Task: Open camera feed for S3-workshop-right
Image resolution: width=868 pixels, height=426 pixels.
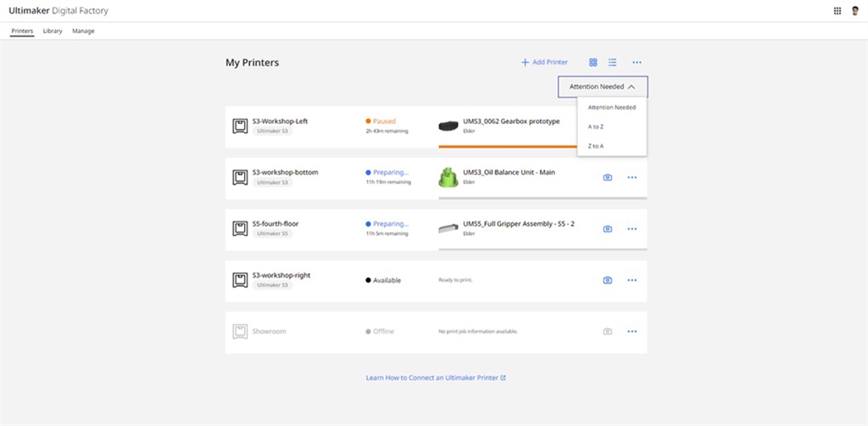Action: [608, 280]
